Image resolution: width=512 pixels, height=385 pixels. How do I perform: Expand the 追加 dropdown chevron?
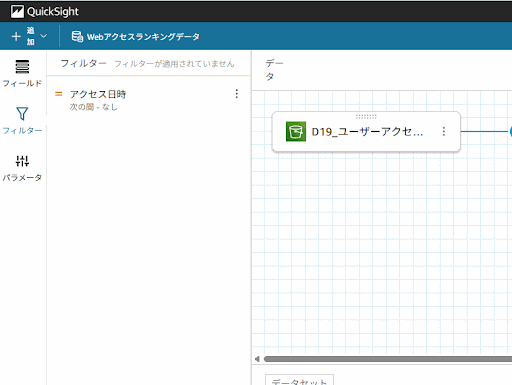[x=43, y=36]
